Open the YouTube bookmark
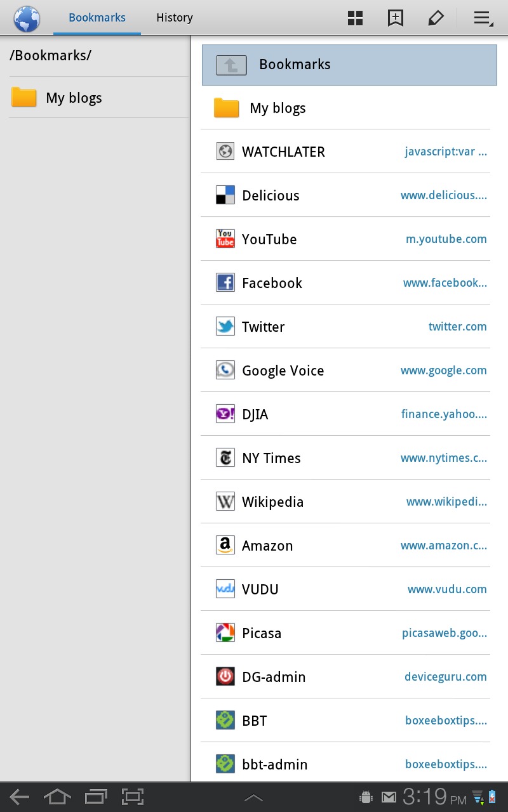 point(345,239)
